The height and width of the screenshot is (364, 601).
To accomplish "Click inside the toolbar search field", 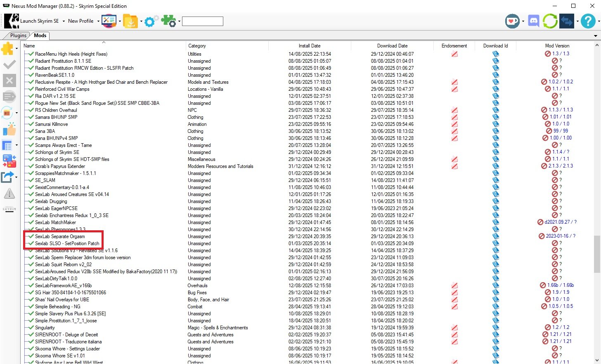I will click(202, 21).
